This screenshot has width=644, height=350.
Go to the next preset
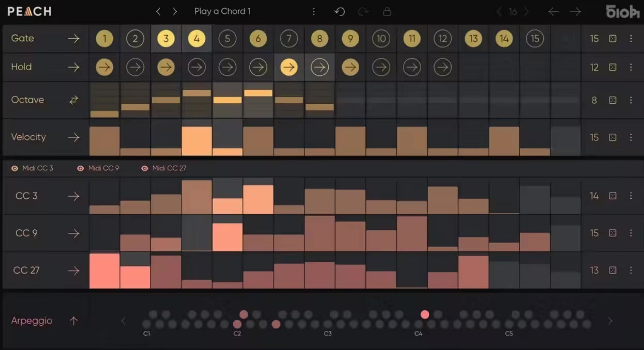175,11
